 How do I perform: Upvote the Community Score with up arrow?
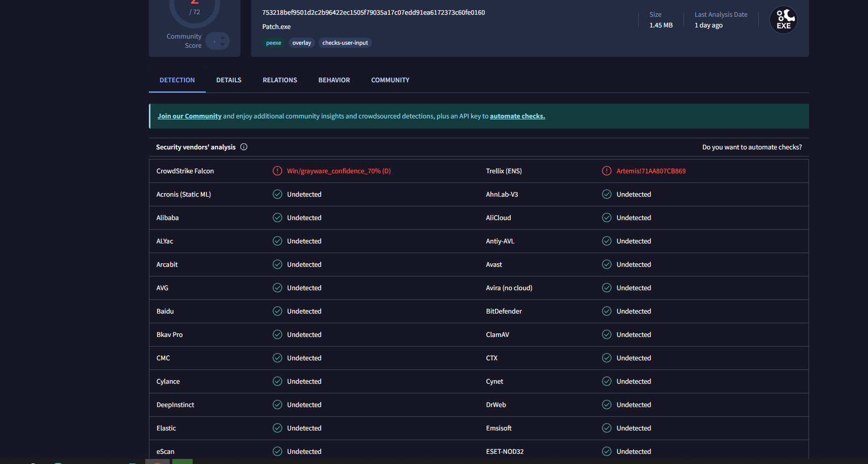[x=222, y=38]
